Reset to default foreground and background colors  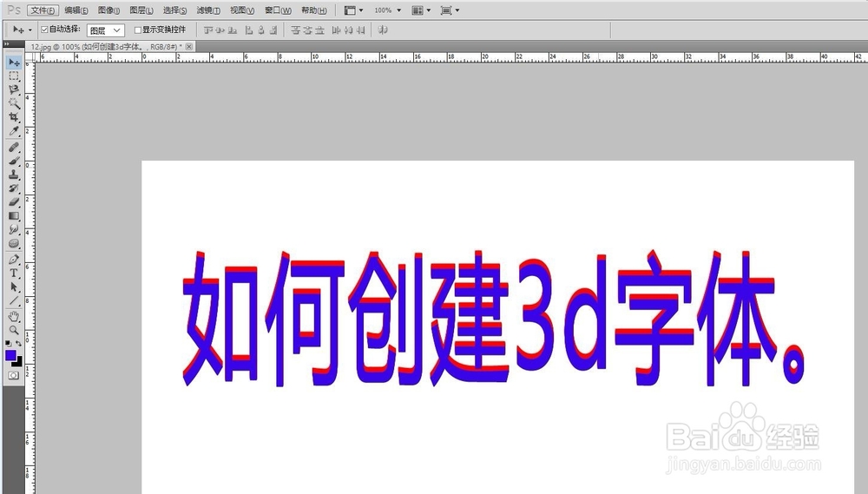[9, 344]
